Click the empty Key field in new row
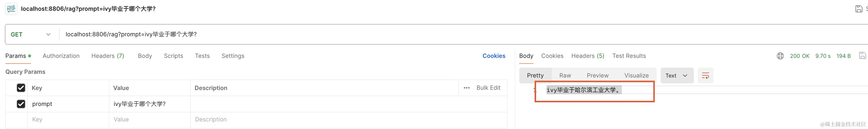Image resolution: width=868 pixels, height=129 pixels. 68,119
